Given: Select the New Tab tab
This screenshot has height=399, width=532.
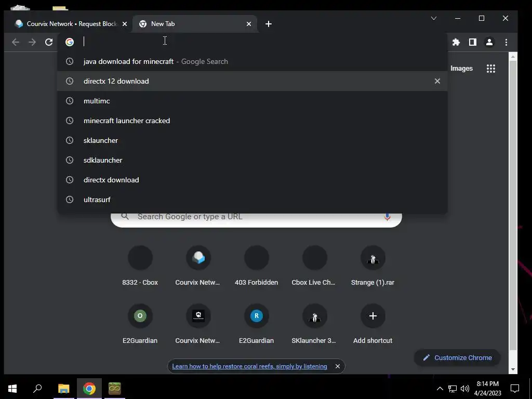Looking at the screenshot, I should click(194, 24).
